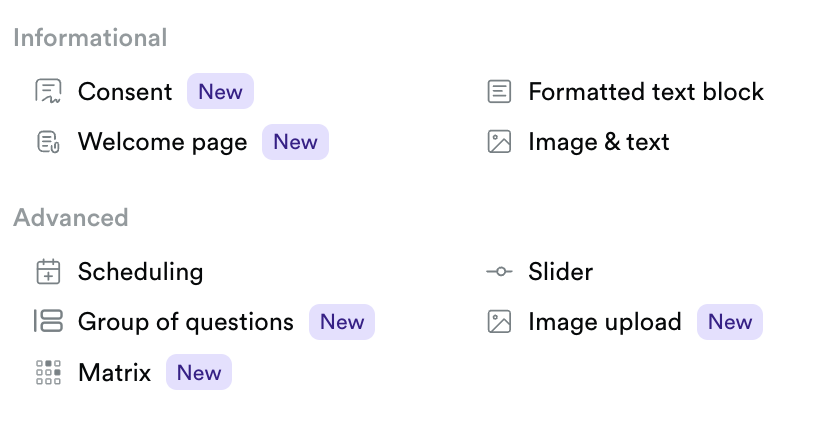Click the Scheduling calendar icon
This screenshot has height=430, width=836.
[48, 271]
